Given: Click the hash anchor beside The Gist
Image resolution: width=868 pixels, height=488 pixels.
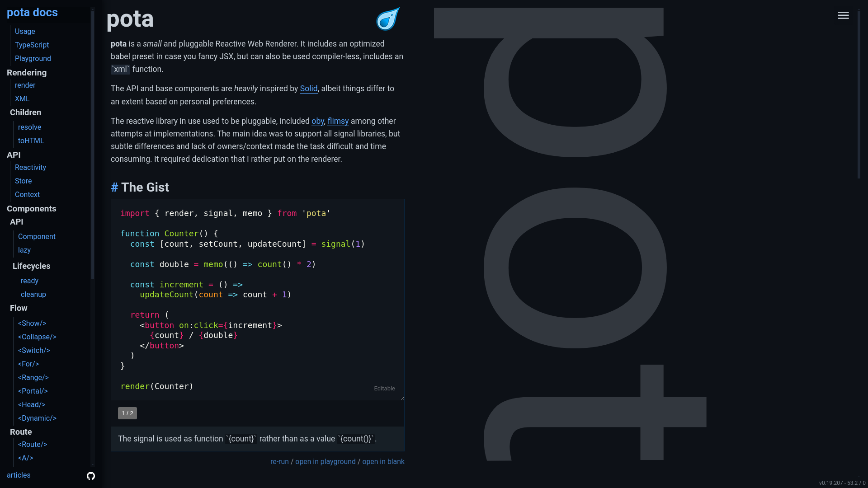Looking at the screenshot, I should (114, 187).
